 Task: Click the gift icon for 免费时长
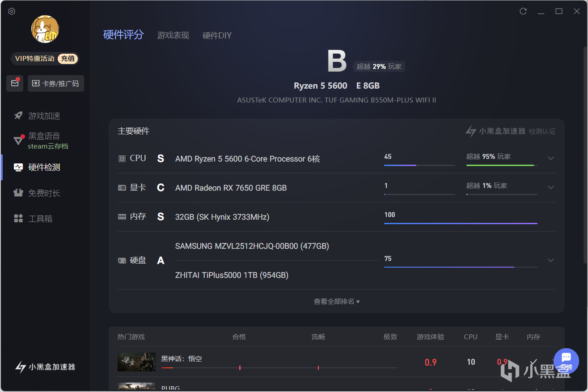coord(18,193)
